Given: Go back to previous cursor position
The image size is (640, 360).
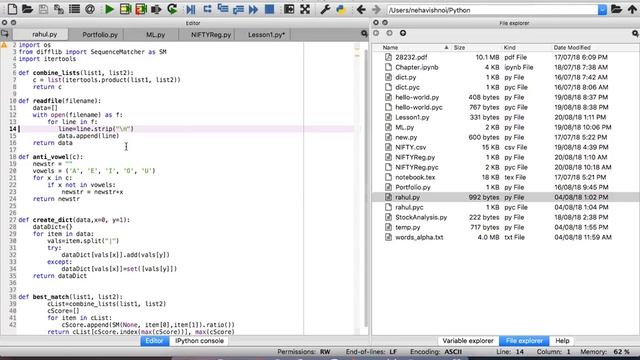Looking at the screenshot, I should click(361, 9).
